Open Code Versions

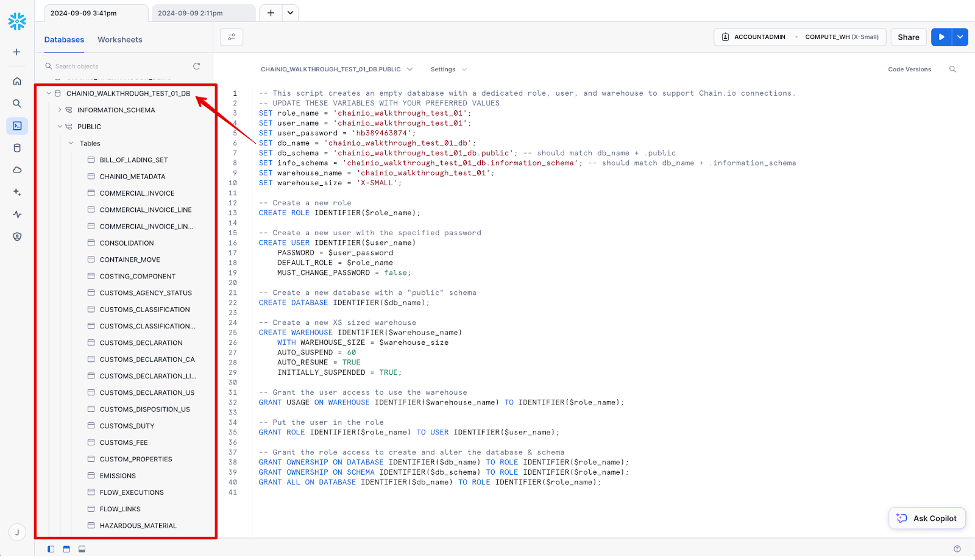pyautogui.click(x=909, y=69)
